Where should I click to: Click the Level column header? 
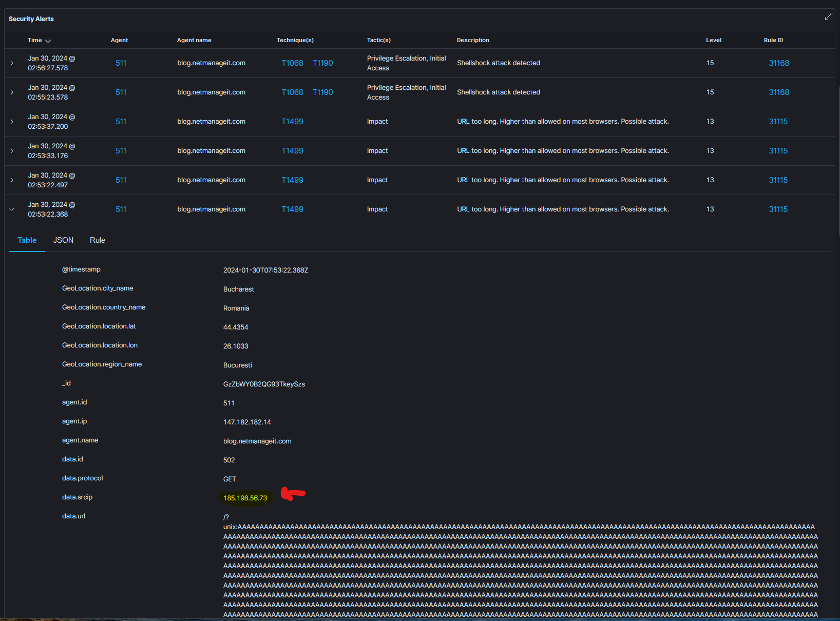713,40
